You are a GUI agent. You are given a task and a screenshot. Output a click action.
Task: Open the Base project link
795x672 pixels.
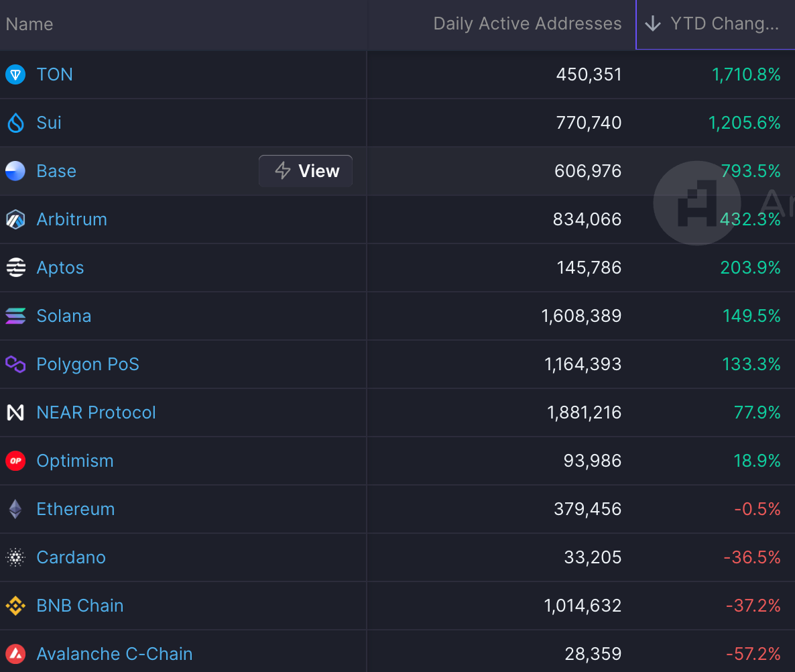[x=56, y=171]
